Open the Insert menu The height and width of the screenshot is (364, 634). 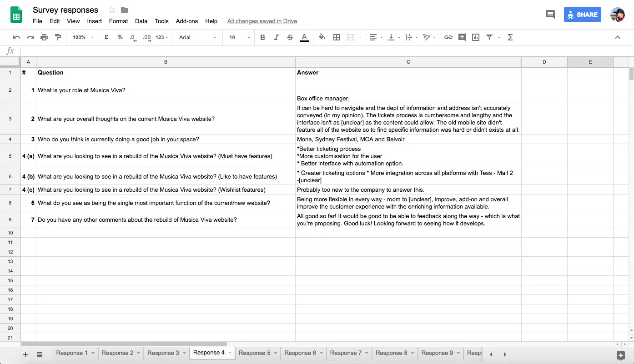pyautogui.click(x=95, y=21)
